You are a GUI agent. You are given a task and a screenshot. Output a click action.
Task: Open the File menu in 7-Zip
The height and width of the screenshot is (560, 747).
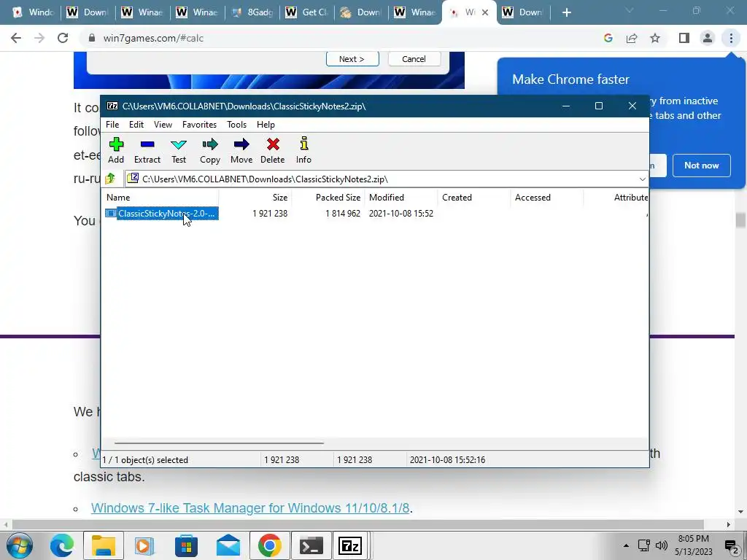[x=112, y=125]
